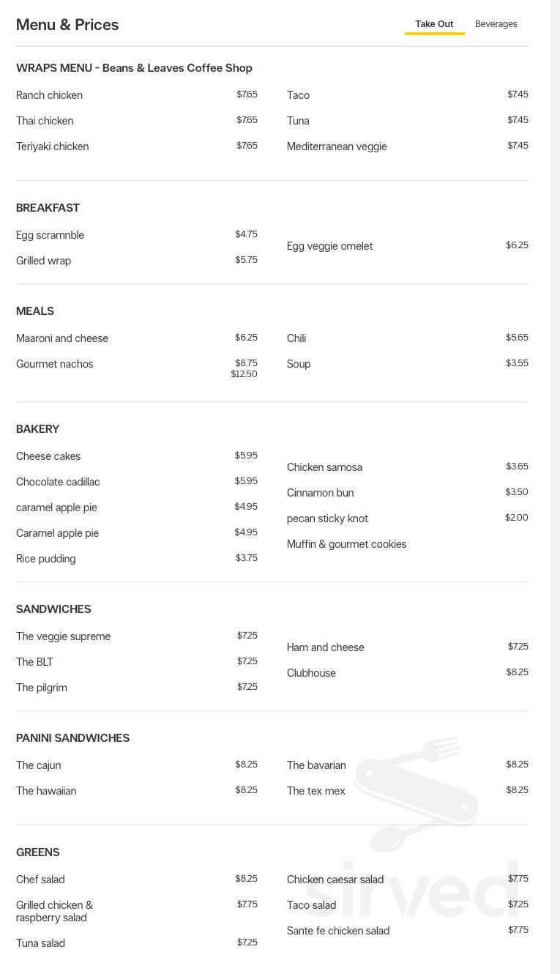Click The tex mex panini
The image size is (560, 974).
(x=316, y=791)
